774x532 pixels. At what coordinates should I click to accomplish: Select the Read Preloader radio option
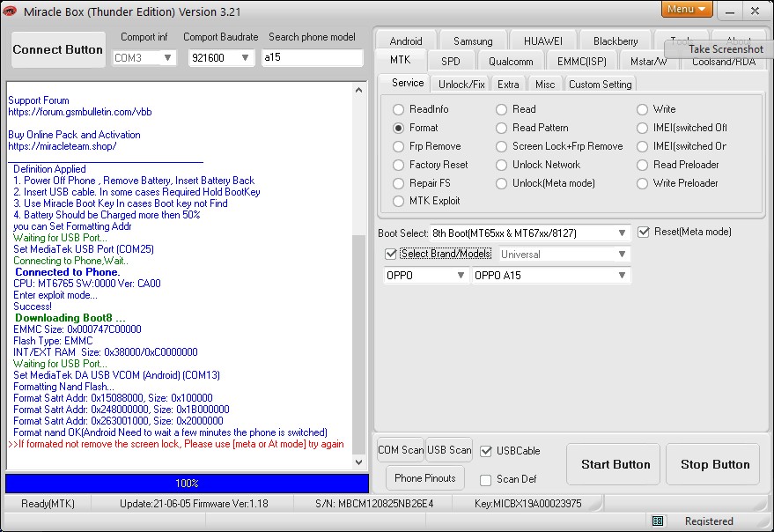(678, 165)
